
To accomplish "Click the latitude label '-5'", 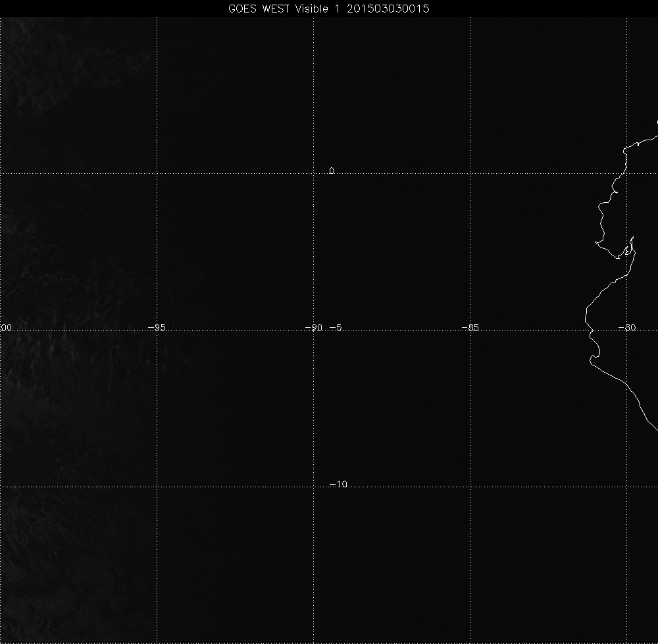I will [x=336, y=327].
